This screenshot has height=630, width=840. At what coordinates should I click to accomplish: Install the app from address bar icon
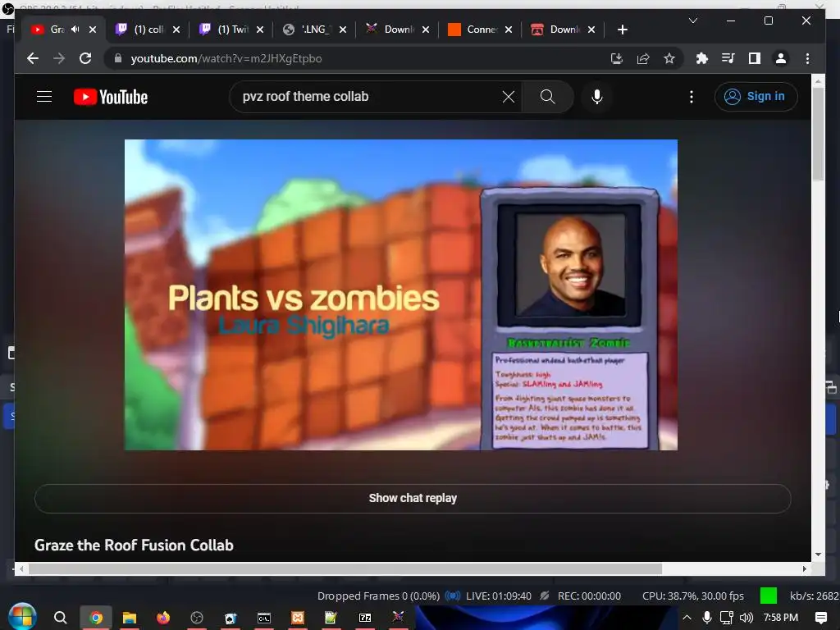click(617, 58)
